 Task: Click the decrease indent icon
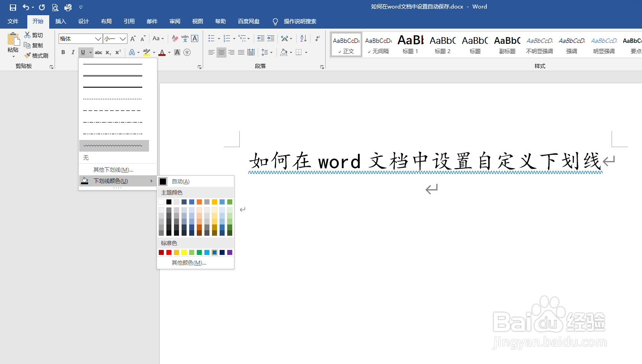(261, 39)
